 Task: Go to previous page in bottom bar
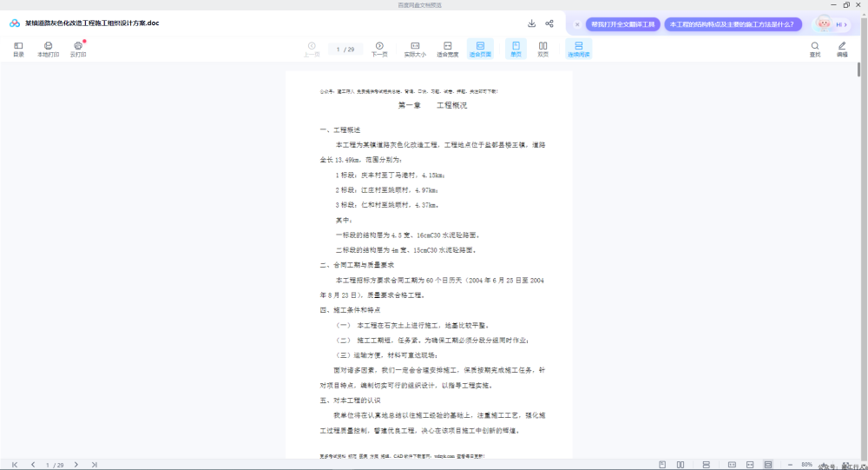33,465
